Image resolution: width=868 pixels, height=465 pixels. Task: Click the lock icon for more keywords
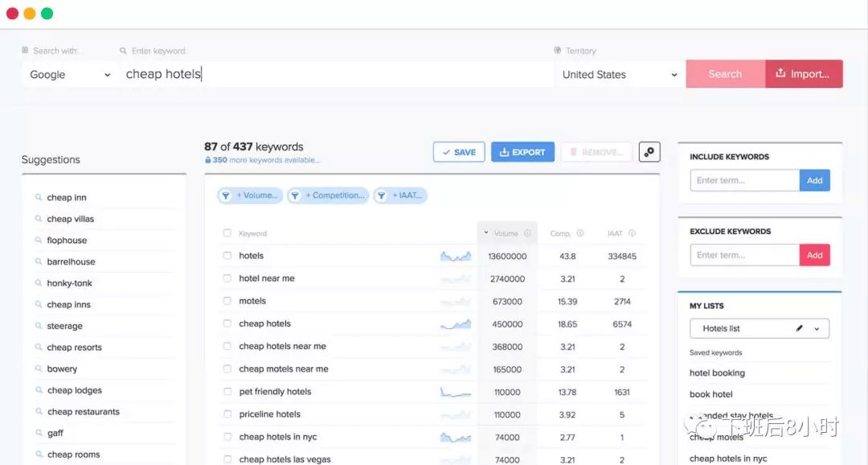(x=208, y=160)
